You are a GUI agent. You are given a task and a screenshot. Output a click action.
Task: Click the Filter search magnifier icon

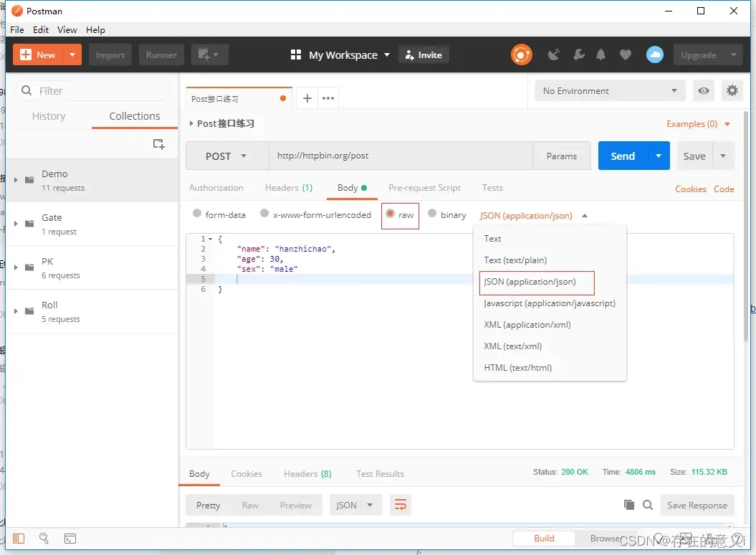[27, 91]
